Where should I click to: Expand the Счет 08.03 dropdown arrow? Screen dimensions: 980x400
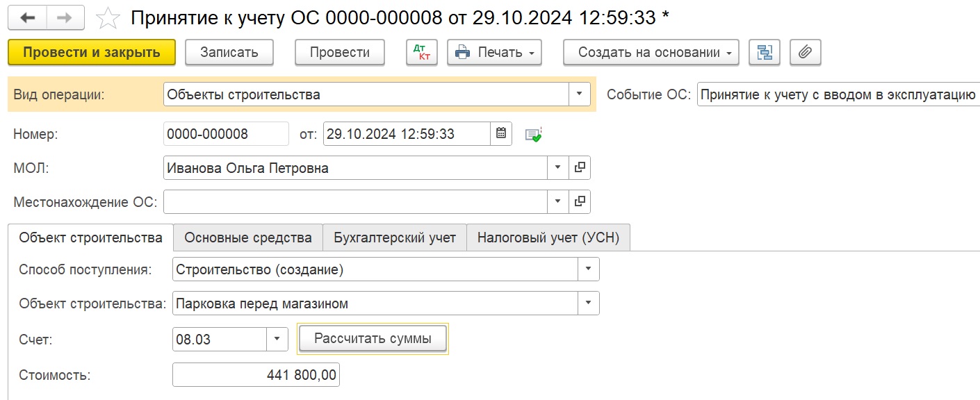pos(277,339)
